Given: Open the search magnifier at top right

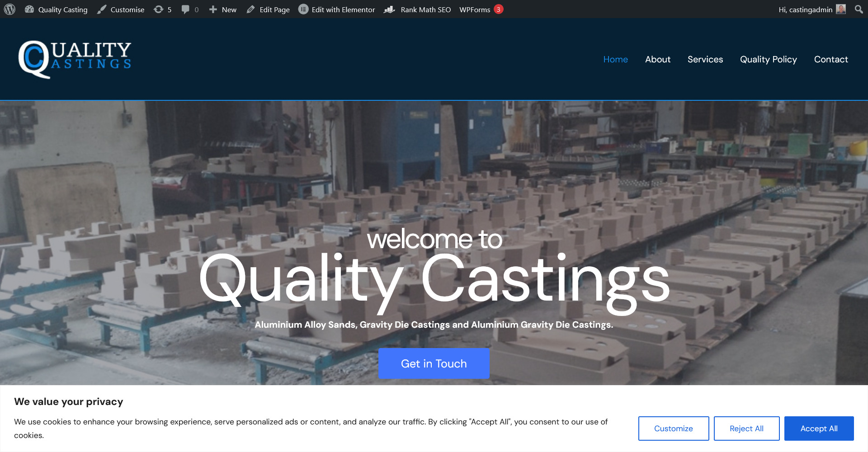Looking at the screenshot, I should 859,9.
